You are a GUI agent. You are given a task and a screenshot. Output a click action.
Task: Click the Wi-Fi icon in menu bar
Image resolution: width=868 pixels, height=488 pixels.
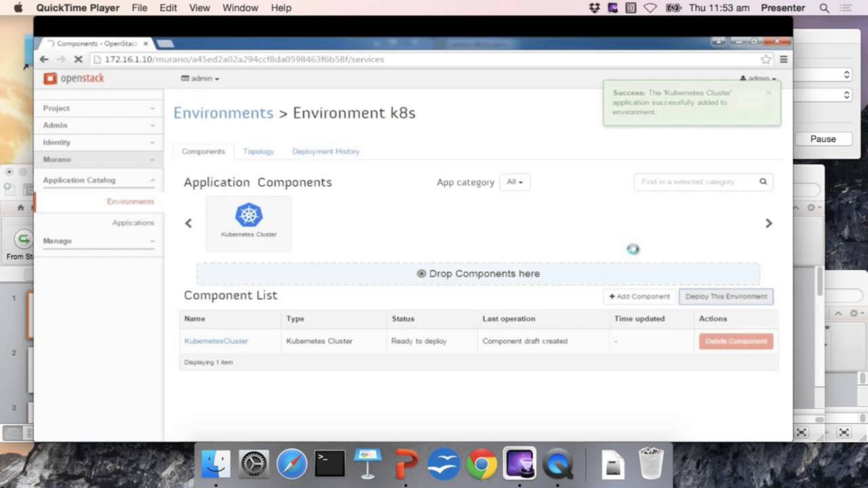point(650,8)
